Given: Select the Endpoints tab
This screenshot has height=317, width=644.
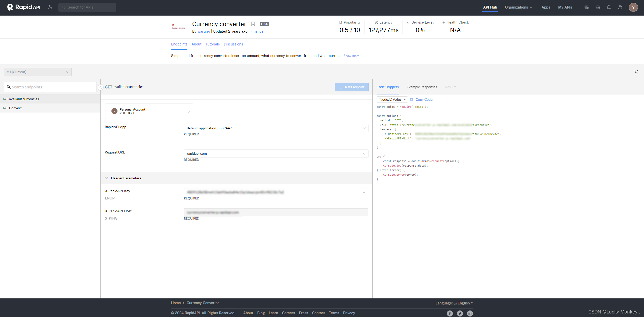Looking at the screenshot, I should tap(179, 44).
